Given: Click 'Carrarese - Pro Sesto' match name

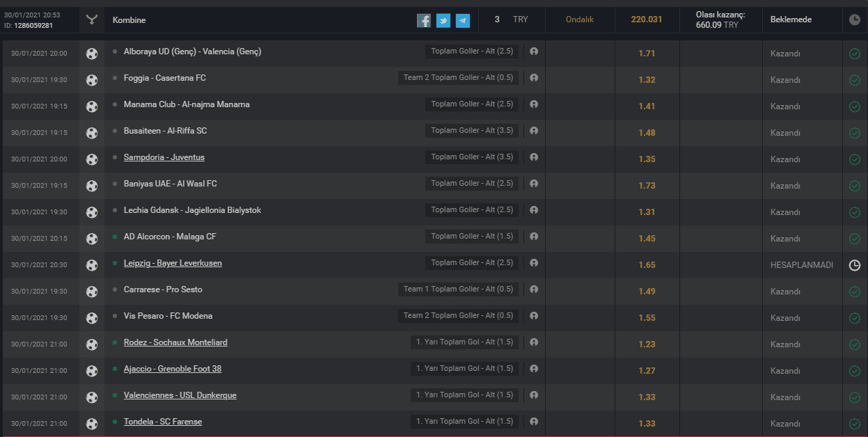Looking at the screenshot, I should click(163, 289).
